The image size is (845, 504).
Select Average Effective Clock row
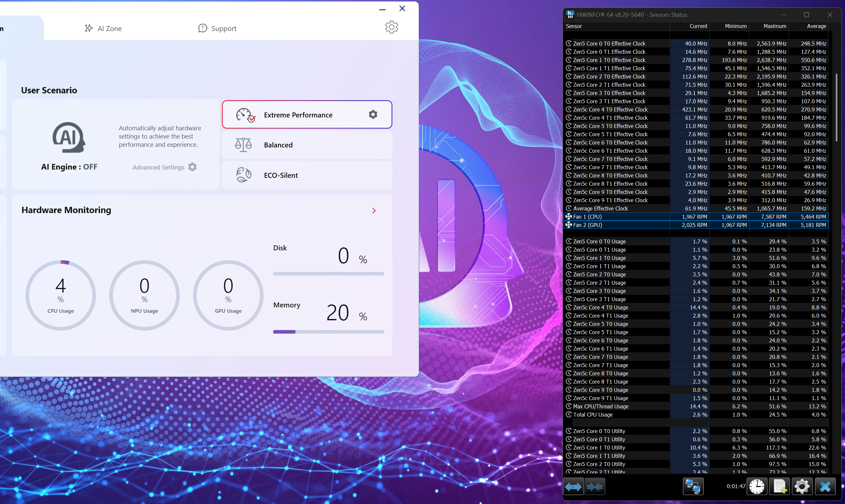(x=696, y=208)
